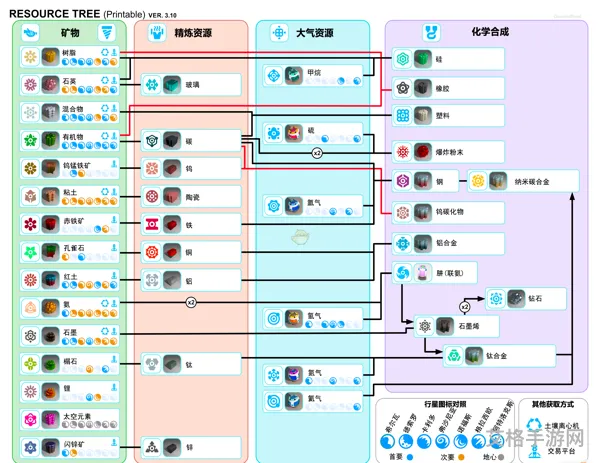The height and width of the screenshot is (463, 600).
Task: Click the 化学合成 chemistry lab header icon
Action: pyautogui.click(x=431, y=32)
